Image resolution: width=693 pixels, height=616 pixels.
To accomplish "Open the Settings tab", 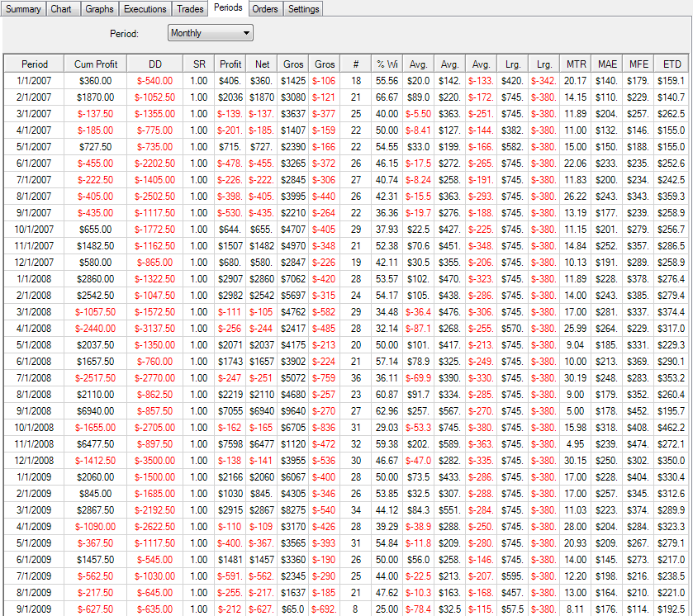I will [x=303, y=9].
